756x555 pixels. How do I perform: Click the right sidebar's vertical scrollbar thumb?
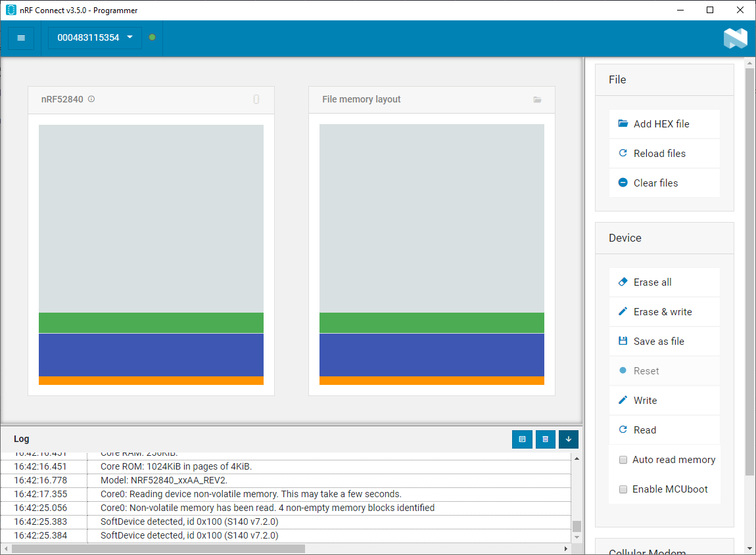coord(749,272)
